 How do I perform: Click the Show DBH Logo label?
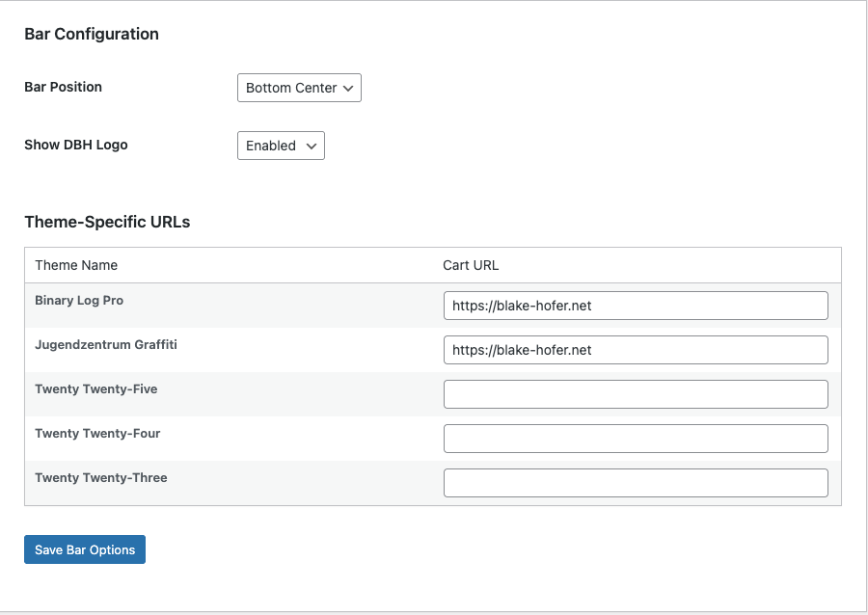tap(75, 145)
